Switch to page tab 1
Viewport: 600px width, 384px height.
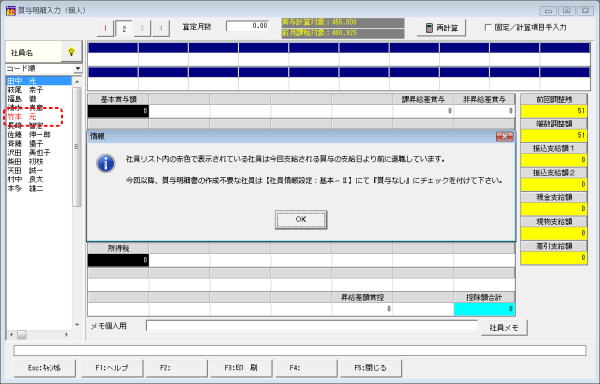[x=105, y=28]
